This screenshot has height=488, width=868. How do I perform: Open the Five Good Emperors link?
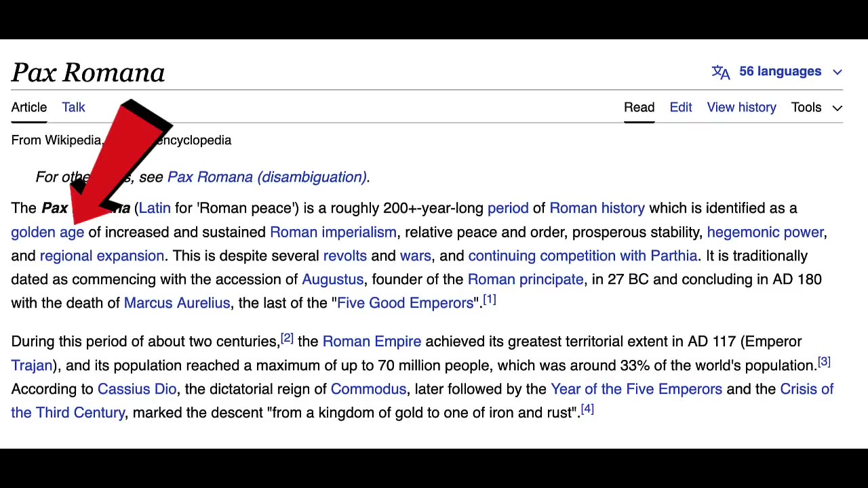[x=405, y=303]
